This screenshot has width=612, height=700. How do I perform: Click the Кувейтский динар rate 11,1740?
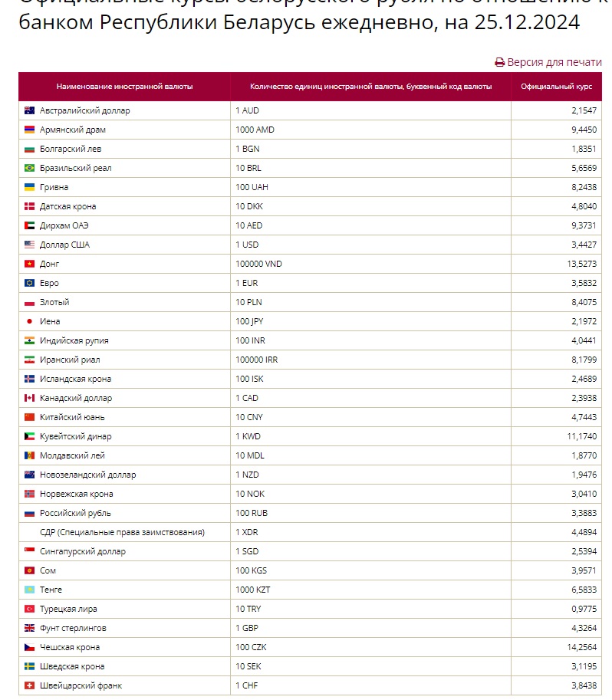pos(582,436)
